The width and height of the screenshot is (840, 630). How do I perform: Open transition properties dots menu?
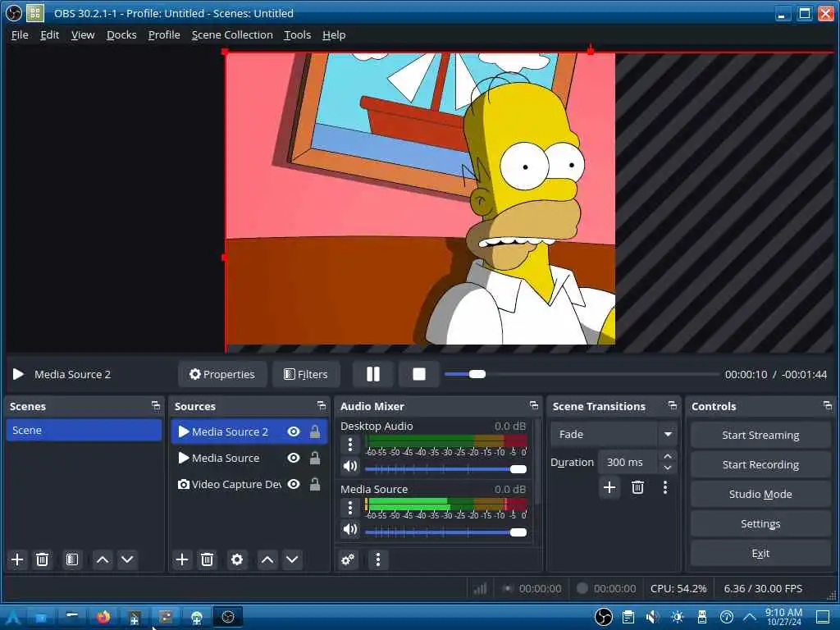pos(664,487)
